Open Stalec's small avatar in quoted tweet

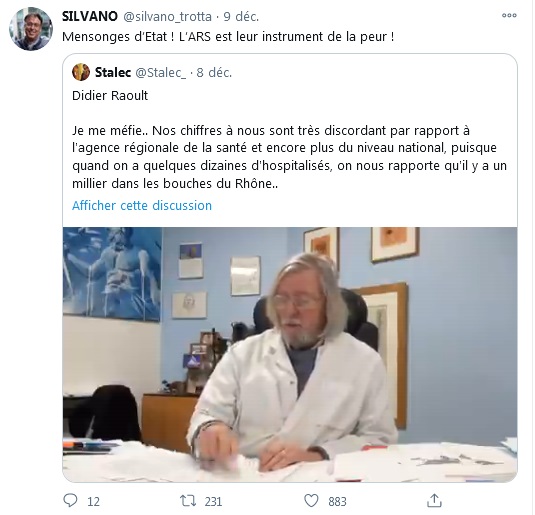coord(81,72)
